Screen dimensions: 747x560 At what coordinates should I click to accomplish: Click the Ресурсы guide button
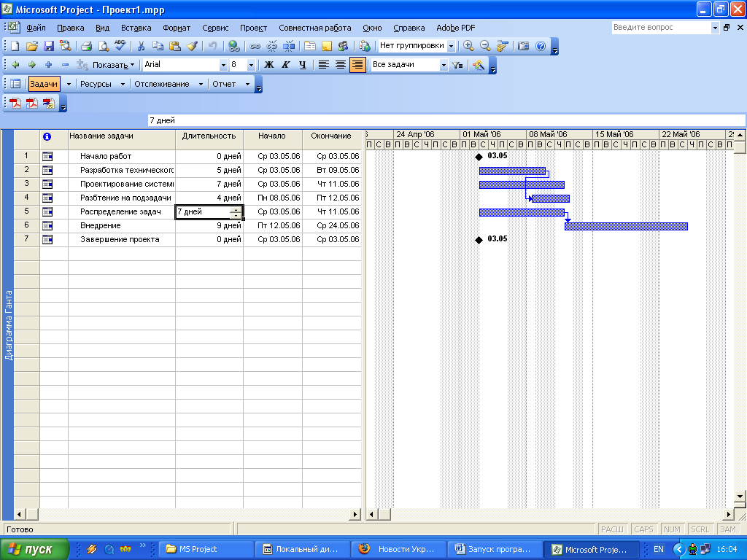pos(96,85)
